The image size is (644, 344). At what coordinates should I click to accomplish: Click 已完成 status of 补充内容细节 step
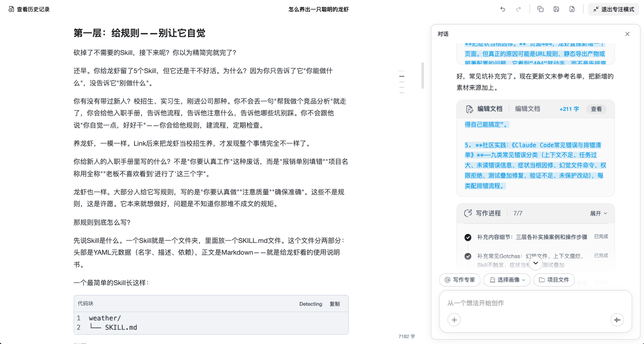click(x=601, y=237)
